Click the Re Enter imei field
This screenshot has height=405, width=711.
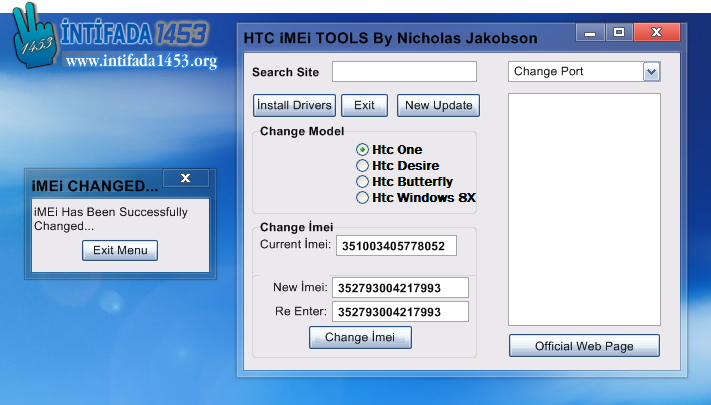tap(400, 312)
